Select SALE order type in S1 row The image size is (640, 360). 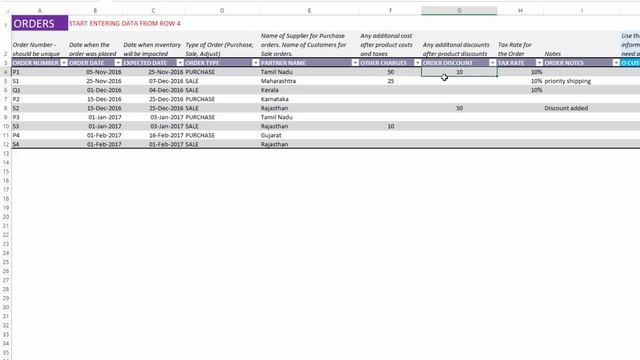point(222,81)
